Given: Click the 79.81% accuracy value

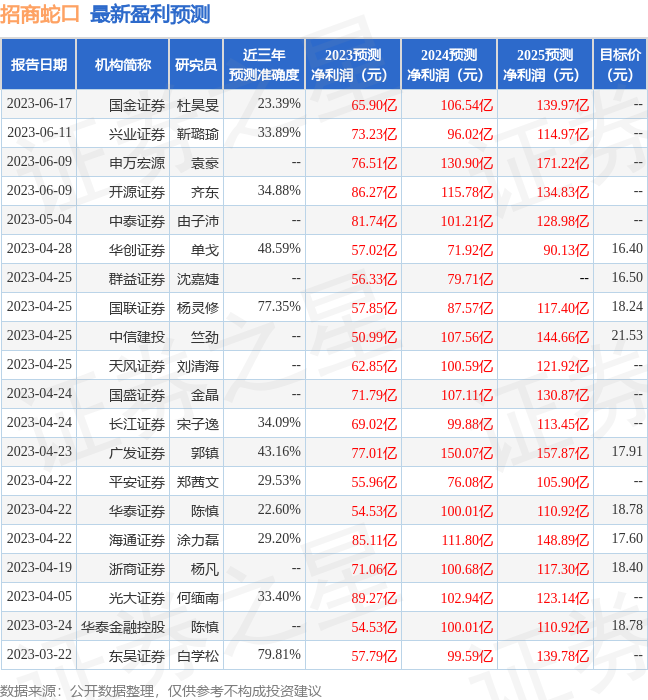Looking at the screenshot, I should coord(279,654).
